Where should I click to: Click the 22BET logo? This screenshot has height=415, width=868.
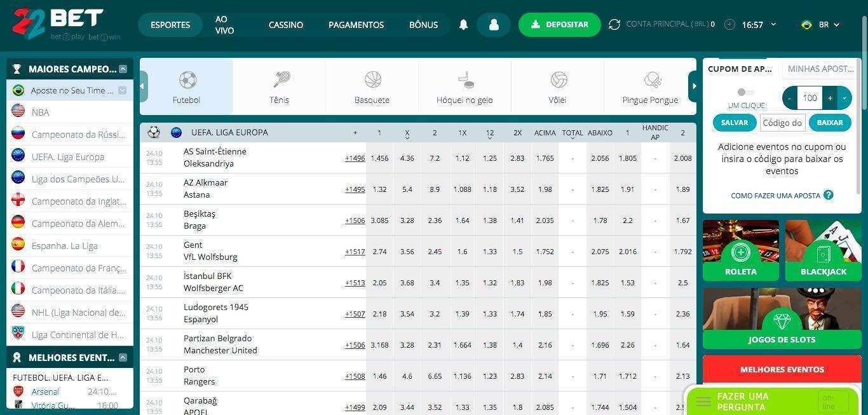click(66, 24)
